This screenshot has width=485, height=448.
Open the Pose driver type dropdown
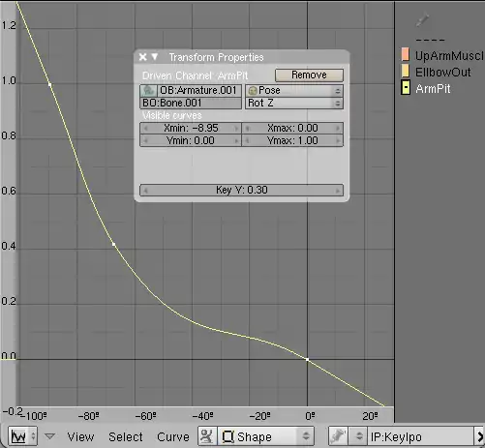[x=294, y=90]
